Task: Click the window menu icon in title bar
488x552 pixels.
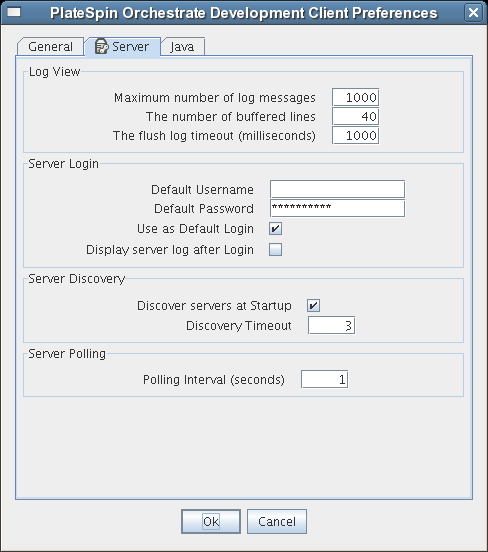Action: (14, 13)
